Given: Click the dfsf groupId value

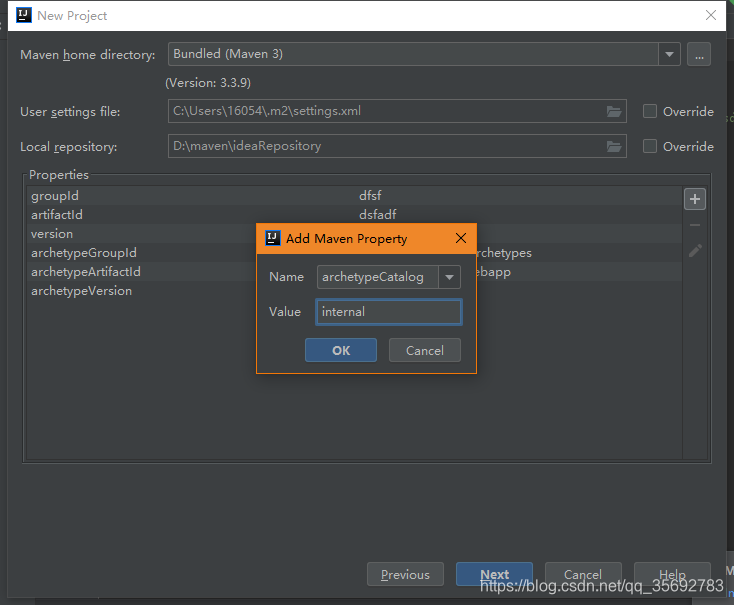Looking at the screenshot, I should pyautogui.click(x=370, y=196).
